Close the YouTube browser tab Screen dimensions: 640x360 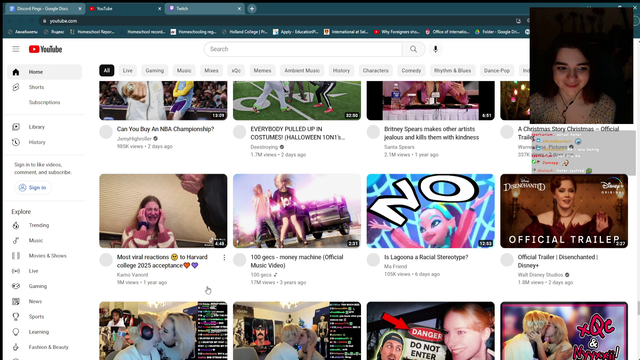(x=160, y=8)
